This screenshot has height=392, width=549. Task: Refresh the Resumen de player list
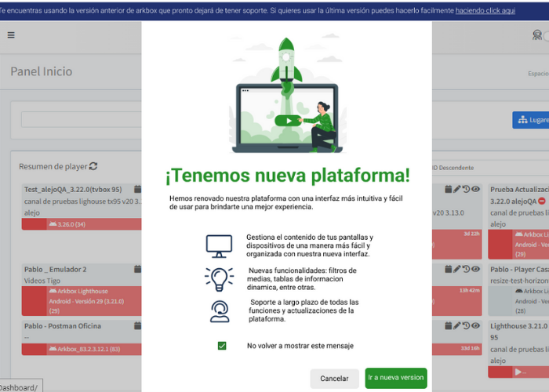pos(93,166)
